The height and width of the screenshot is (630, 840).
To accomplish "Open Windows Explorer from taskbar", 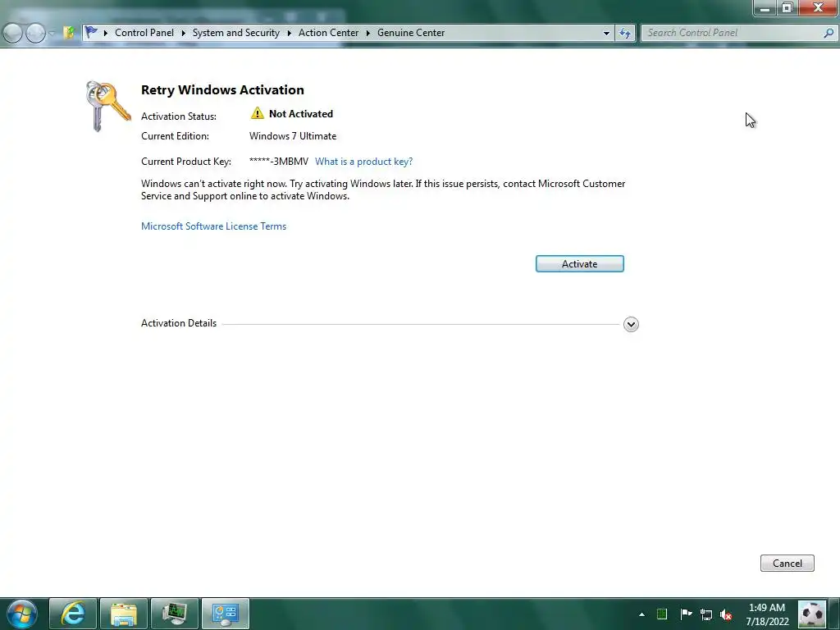I will pos(124,614).
